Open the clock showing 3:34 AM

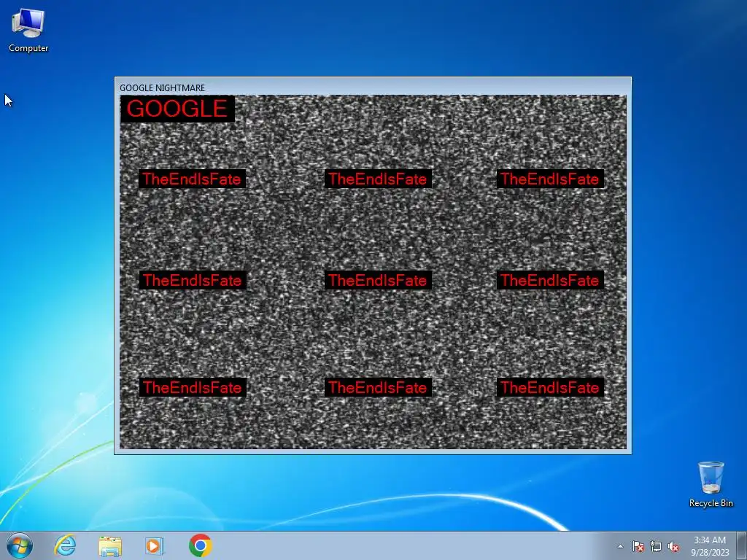(x=710, y=546)
